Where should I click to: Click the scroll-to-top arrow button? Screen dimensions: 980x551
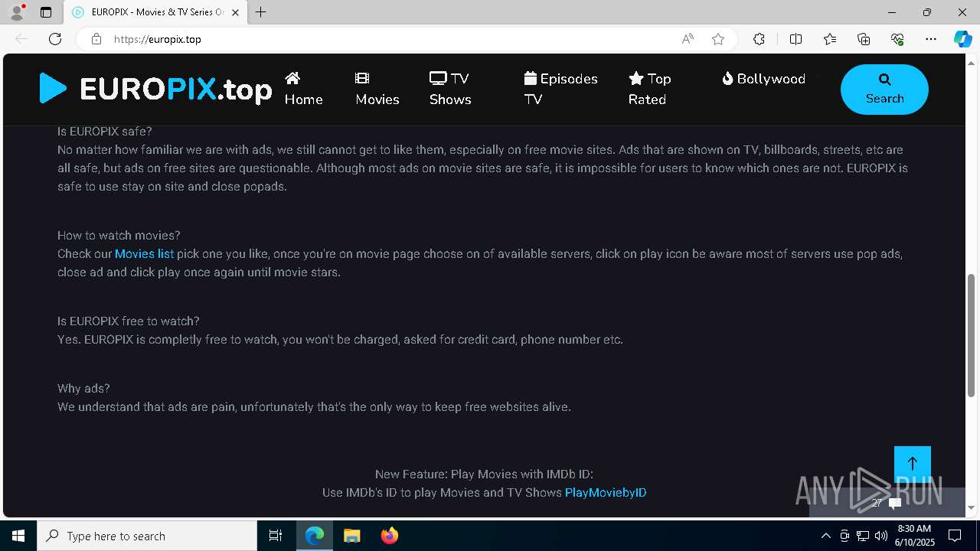[913, 464]
